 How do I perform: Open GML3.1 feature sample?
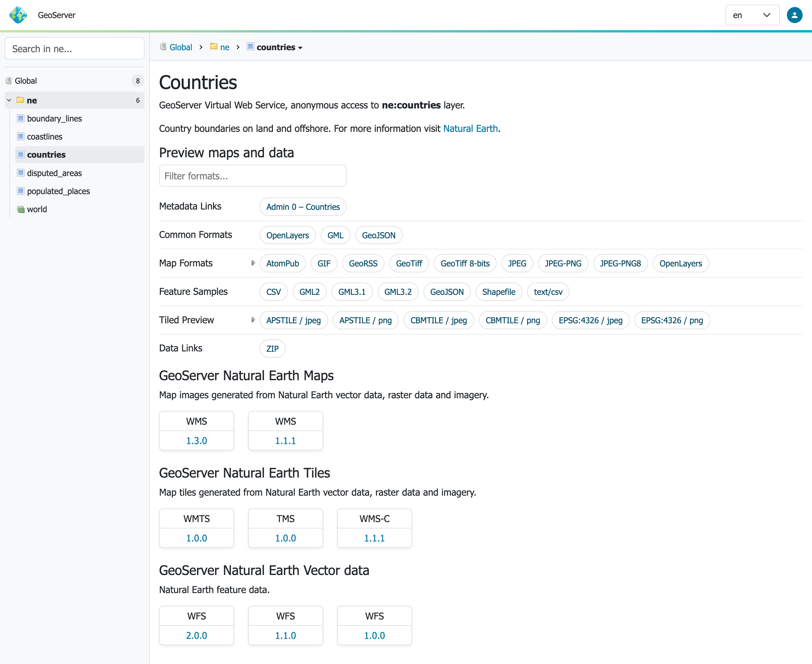(352, 292)
